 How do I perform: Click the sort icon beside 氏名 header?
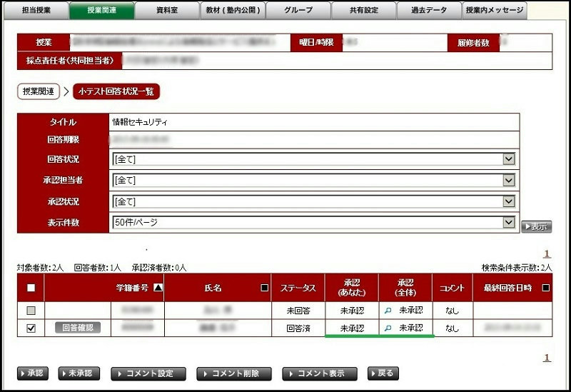click(x=265, y=288)
